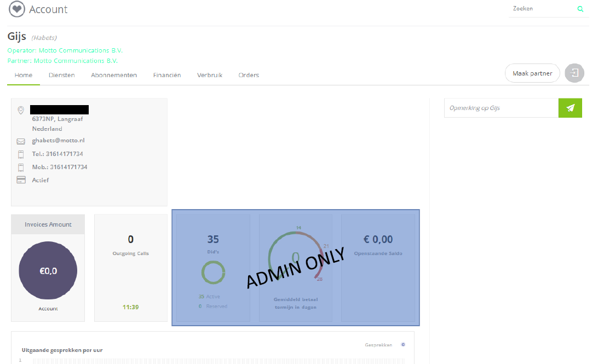598x364 pixels.
Task: Click the Maak partner button
Action: point(532,73)
